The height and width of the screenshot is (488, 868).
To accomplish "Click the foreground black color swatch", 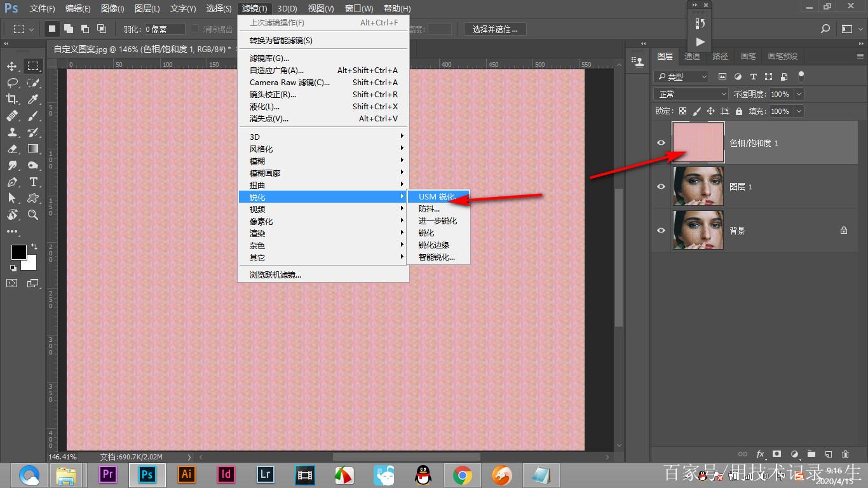I will [x=18, y=252].
